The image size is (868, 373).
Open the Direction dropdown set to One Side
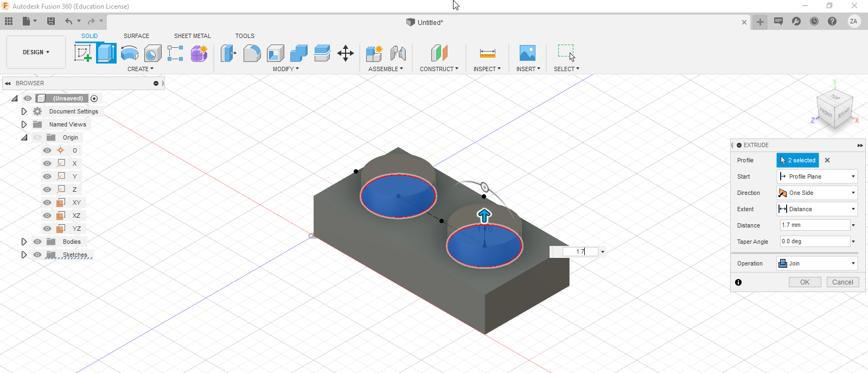pos(817,193)
